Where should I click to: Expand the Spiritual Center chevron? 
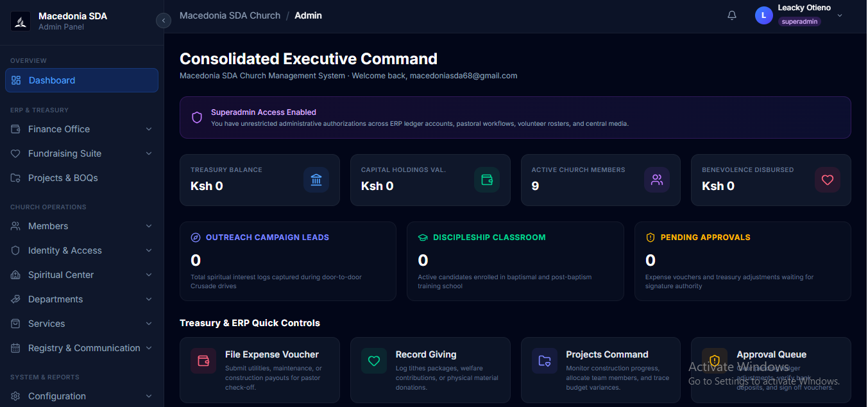(149, 275)
